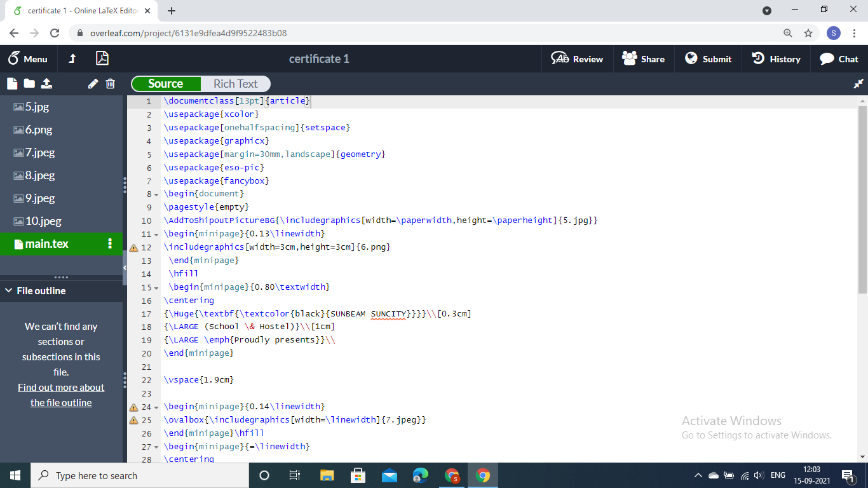The width and height of the screenshot is (868, 488).
Task: Reload the page with the refresh icon
Action: pyautogui.click(x=55, y=33)
